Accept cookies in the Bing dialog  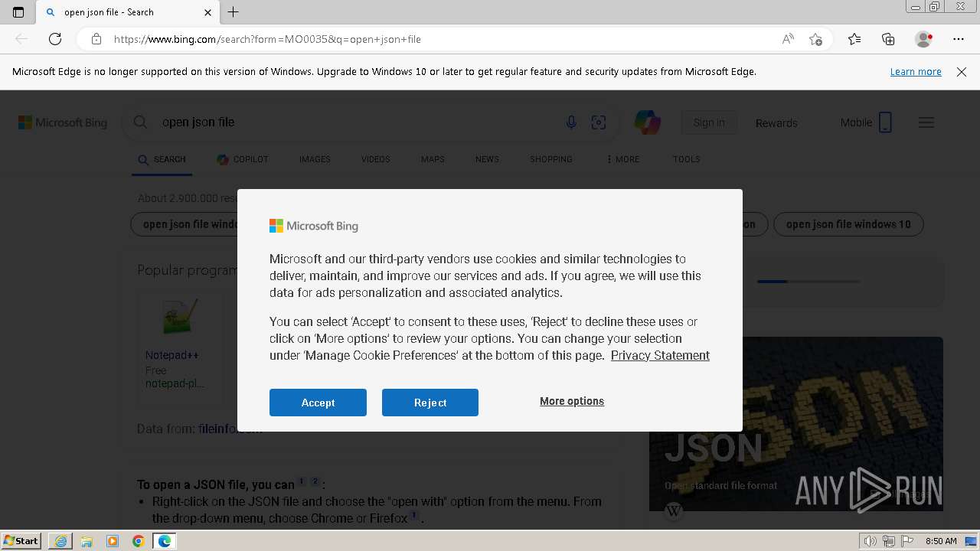point(318,403)
